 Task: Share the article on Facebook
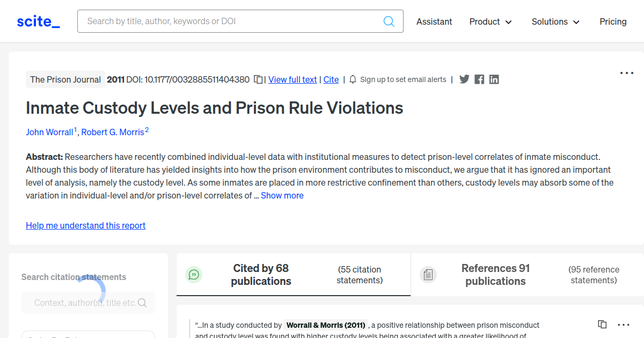(x=479, y=79)
